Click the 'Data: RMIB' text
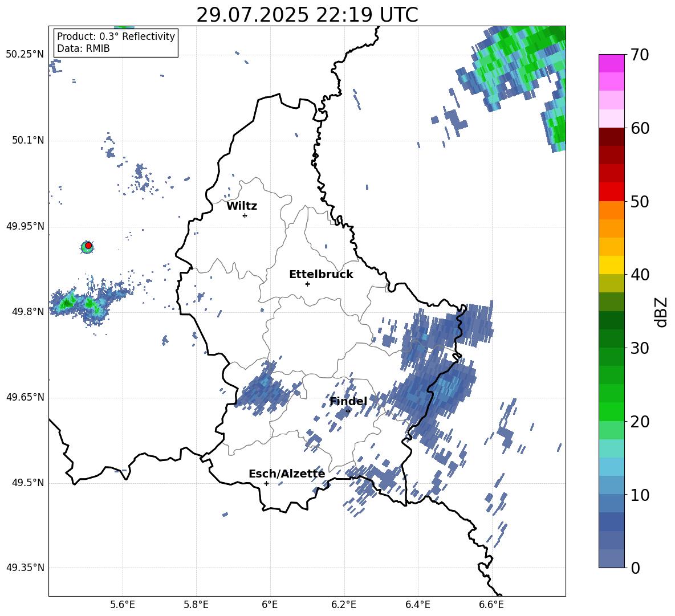Viewport: 675px width, 616px height. [83, 48]
